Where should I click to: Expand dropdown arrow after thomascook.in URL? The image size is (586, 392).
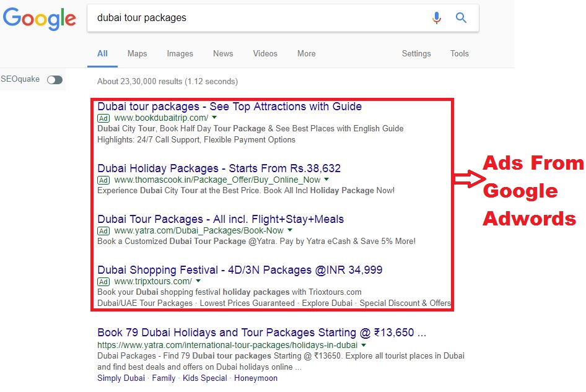click(326, 180)
